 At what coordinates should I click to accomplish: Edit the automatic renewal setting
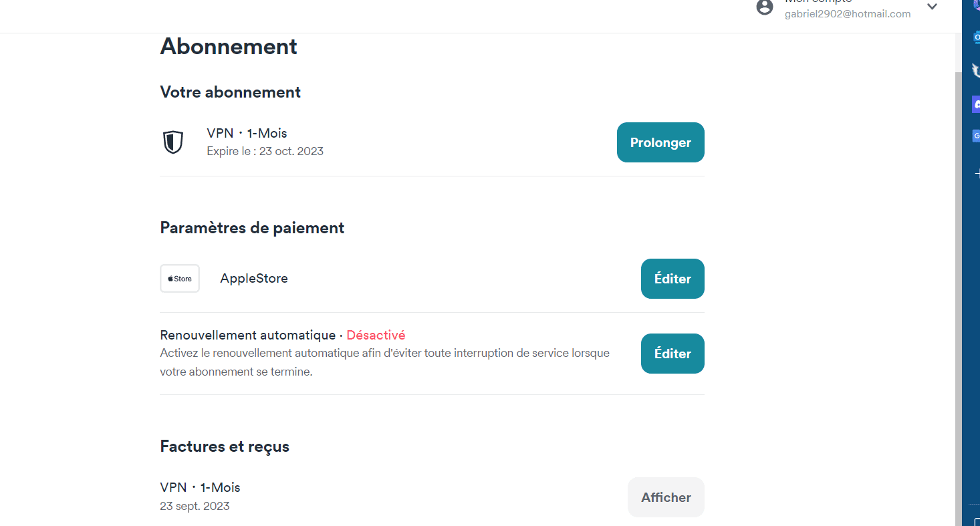[x=672, y=354]
